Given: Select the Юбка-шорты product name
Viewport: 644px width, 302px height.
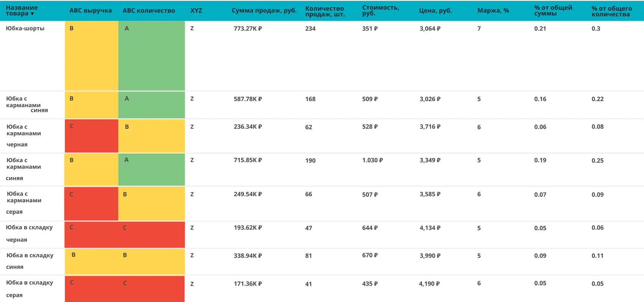Looking at the screenshot, I should tap(25, 28).
